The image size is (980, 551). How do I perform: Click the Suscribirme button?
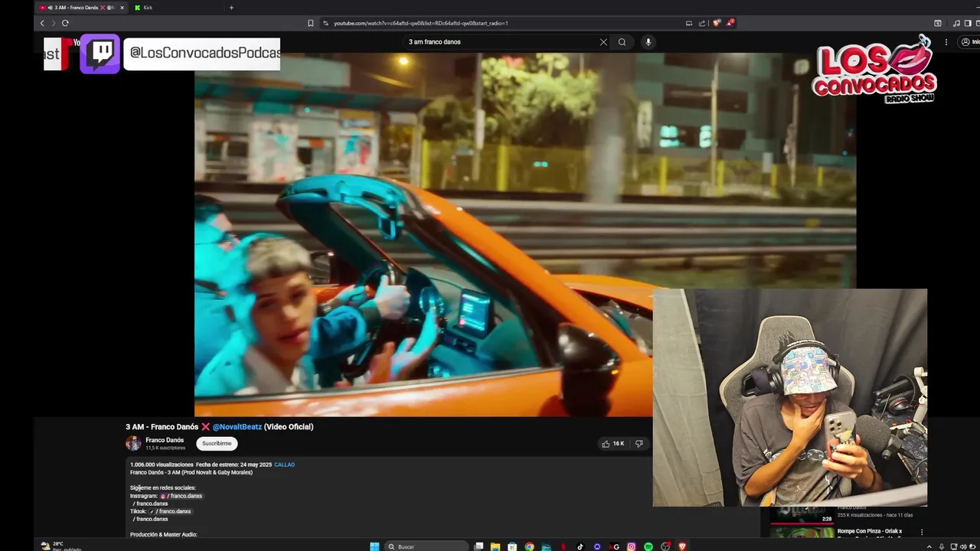click(x=217, y=443)
